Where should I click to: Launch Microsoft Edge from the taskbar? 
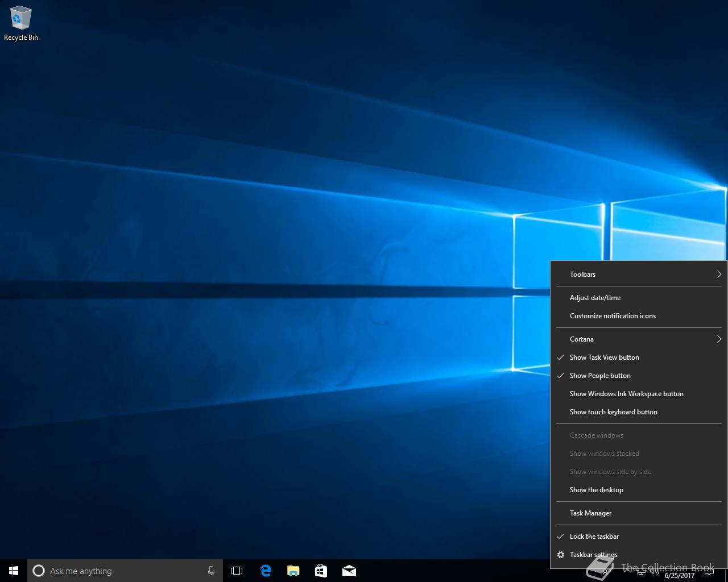tap(266, 571)
